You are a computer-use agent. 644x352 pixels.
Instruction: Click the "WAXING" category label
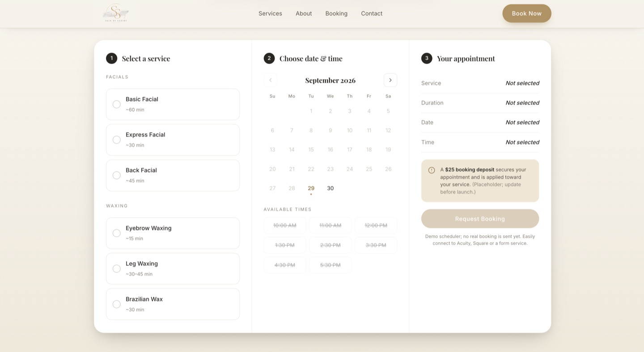click(117, 206)
